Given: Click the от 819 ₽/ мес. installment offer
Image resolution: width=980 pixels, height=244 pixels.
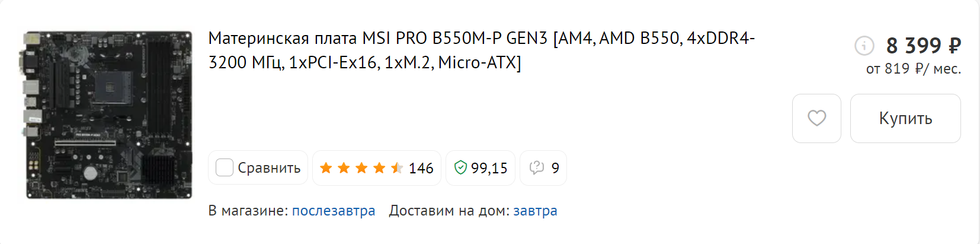Looking at the screenshot, I should click(913, 69).
